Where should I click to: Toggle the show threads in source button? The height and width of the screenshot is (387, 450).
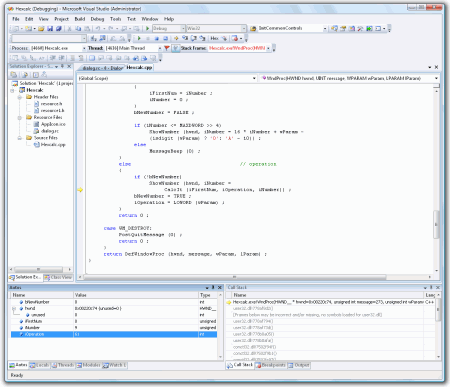tap(176, 48)
